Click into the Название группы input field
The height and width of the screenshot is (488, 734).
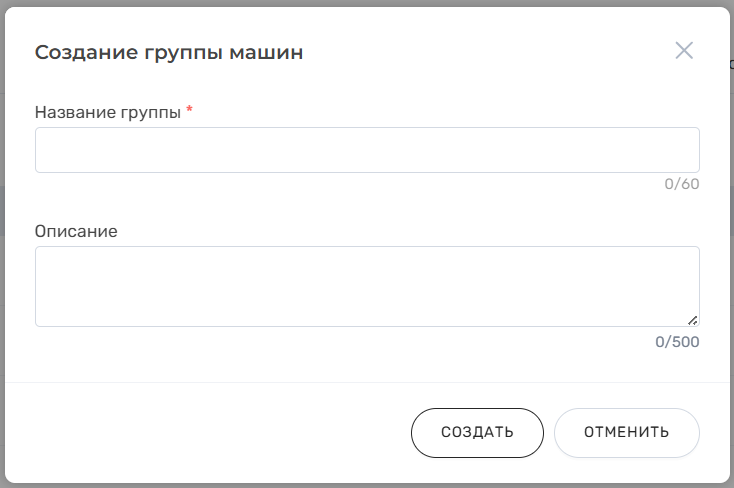tap(367, 150)
